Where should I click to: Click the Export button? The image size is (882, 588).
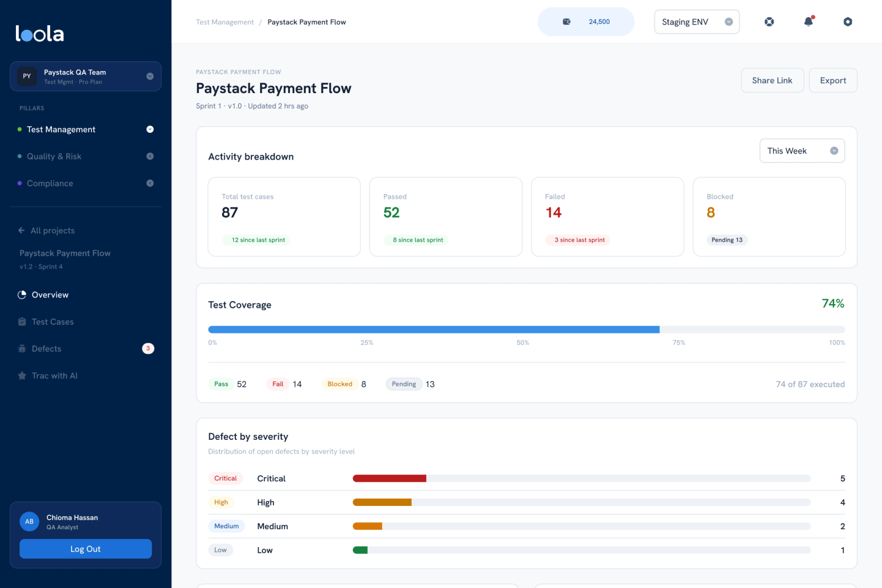833,80
